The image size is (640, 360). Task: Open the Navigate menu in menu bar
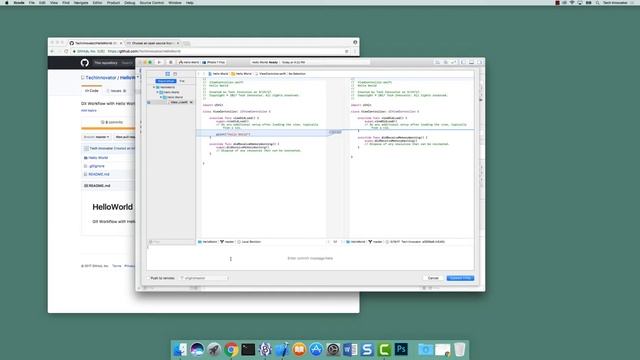point(81,3)
